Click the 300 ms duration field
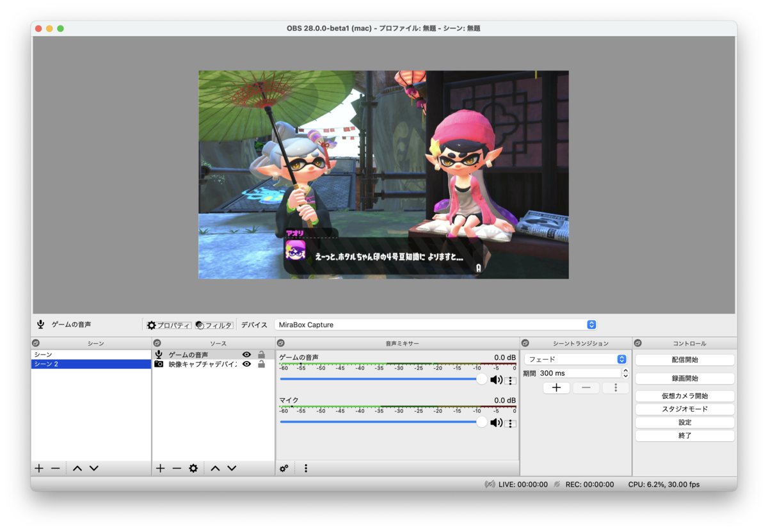The width and height of the screenshot is (768, 532). pos(580,373)
